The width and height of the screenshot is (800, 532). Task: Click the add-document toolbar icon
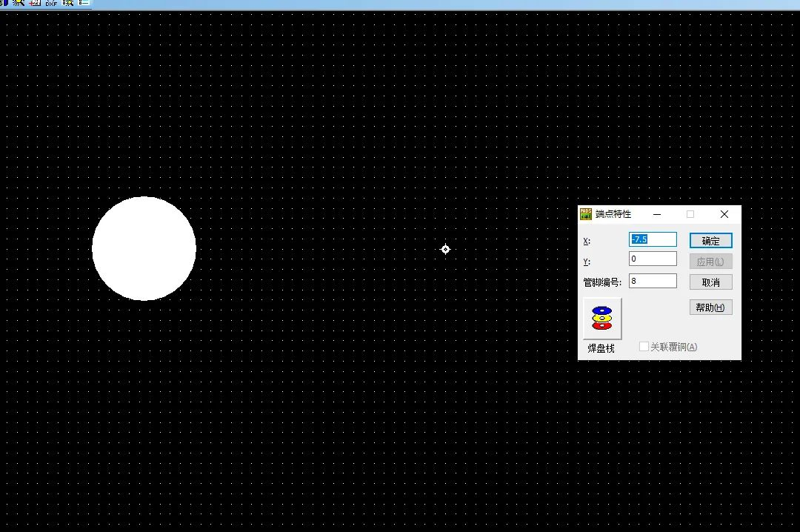(34, 3)
